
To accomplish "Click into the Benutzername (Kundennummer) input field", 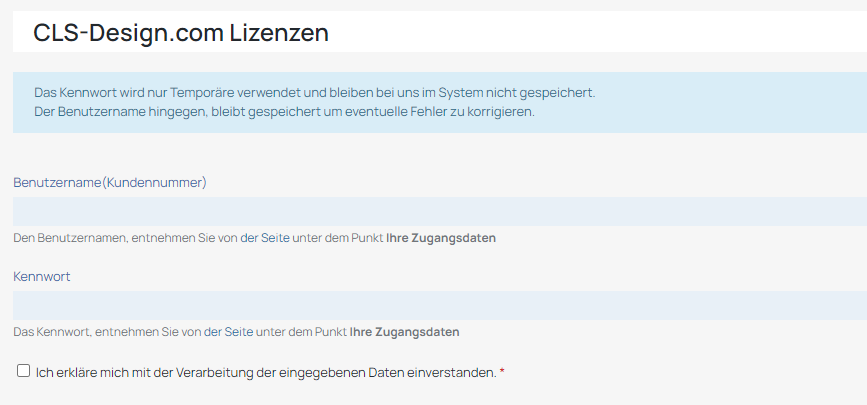I will [440, 211].
